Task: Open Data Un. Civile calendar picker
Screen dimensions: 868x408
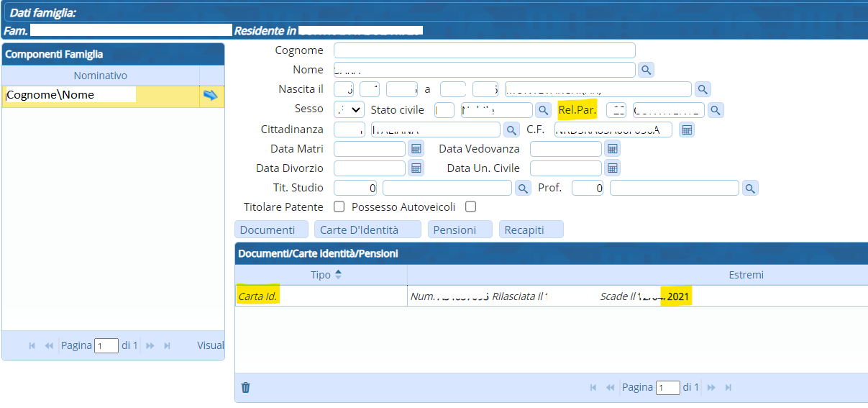Action: (612, 168)
